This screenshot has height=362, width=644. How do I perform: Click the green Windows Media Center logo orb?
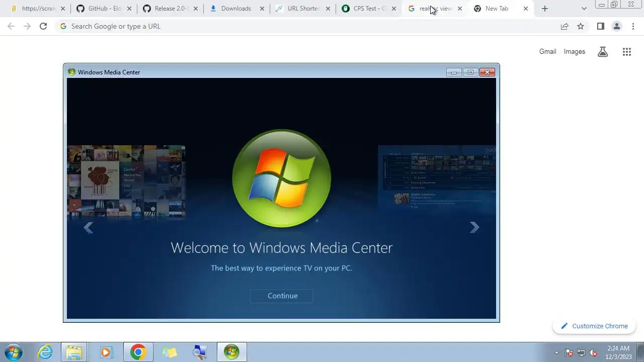281,178
